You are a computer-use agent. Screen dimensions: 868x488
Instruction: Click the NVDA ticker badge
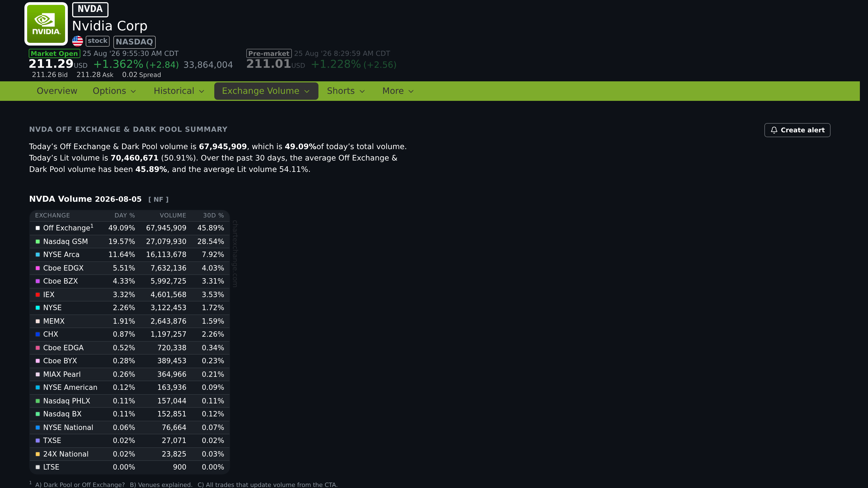[x=90, y=9]
